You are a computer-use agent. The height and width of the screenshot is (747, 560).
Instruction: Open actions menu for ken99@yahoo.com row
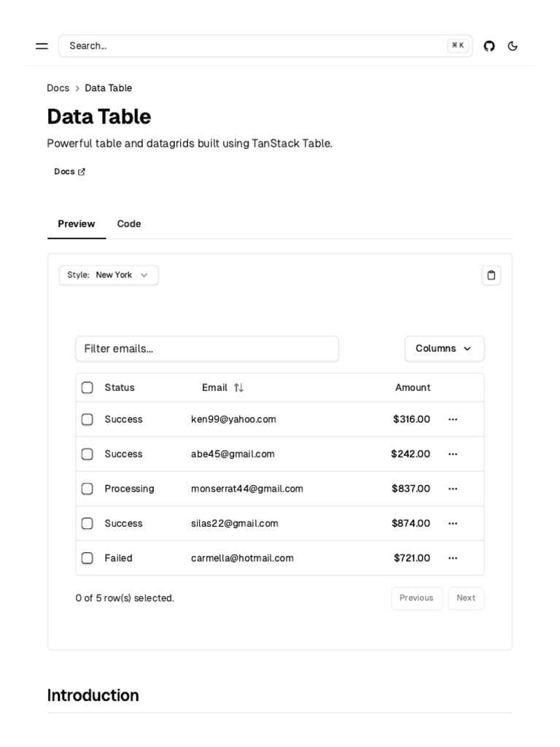point(453,419)
